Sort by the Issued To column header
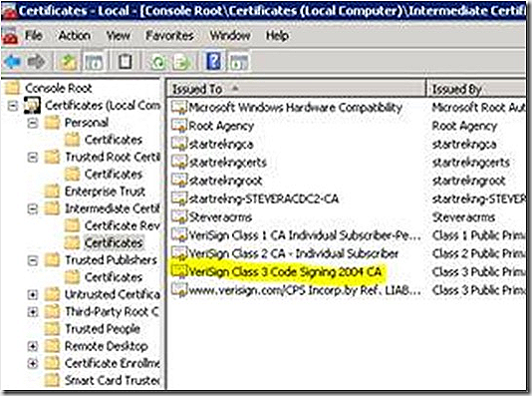The width and height of the screenshot is (532, 396). (x=297, y=90)
